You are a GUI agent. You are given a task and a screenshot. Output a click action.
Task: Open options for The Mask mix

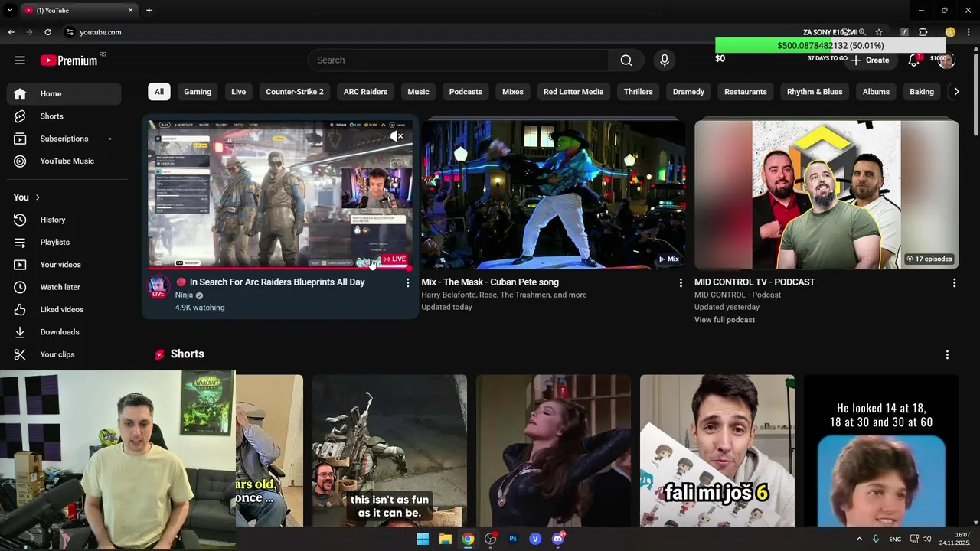coord(681,282)
